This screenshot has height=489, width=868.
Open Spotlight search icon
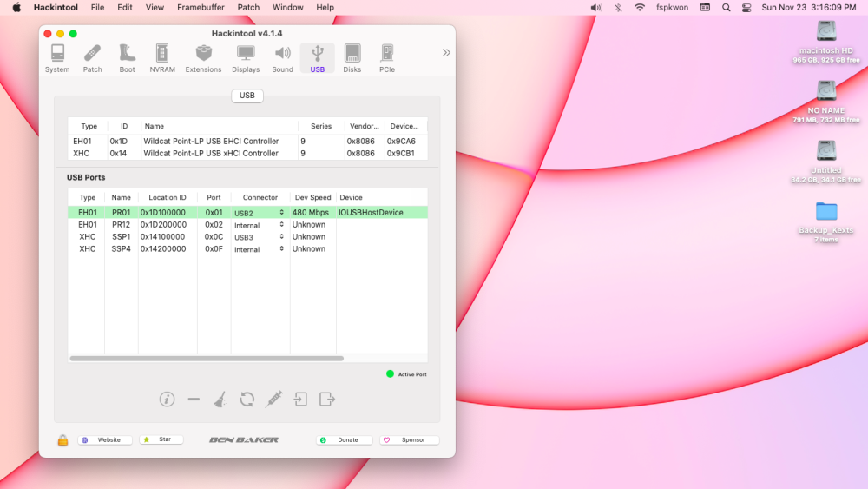727,7
